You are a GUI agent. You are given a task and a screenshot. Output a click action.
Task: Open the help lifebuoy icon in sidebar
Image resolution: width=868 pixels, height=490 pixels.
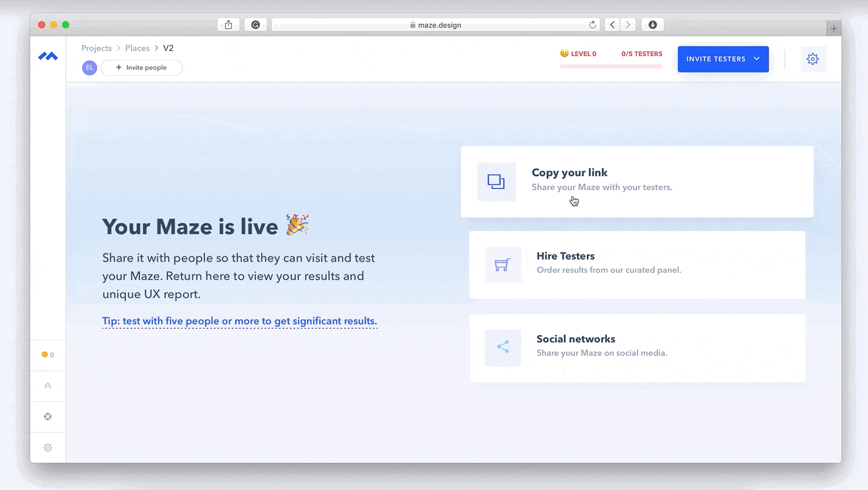(48, 417)
